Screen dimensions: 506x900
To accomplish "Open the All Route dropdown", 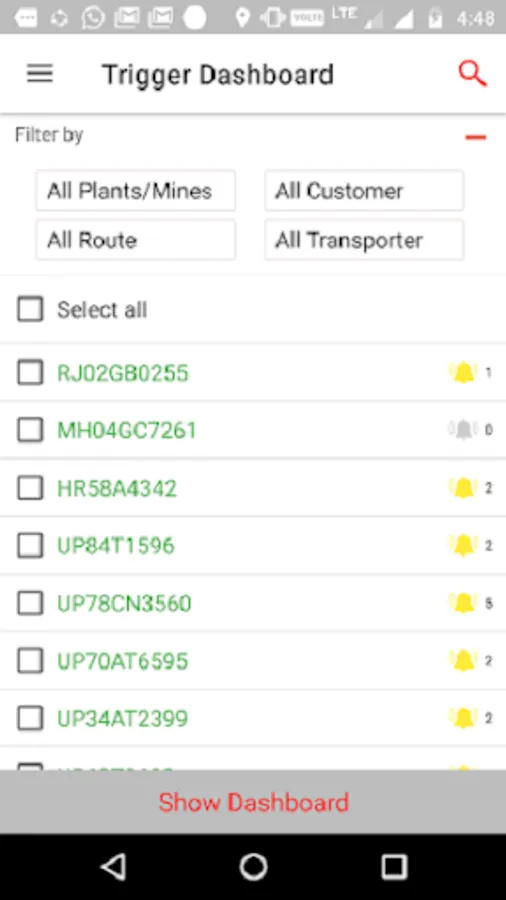I will [135, 240].
